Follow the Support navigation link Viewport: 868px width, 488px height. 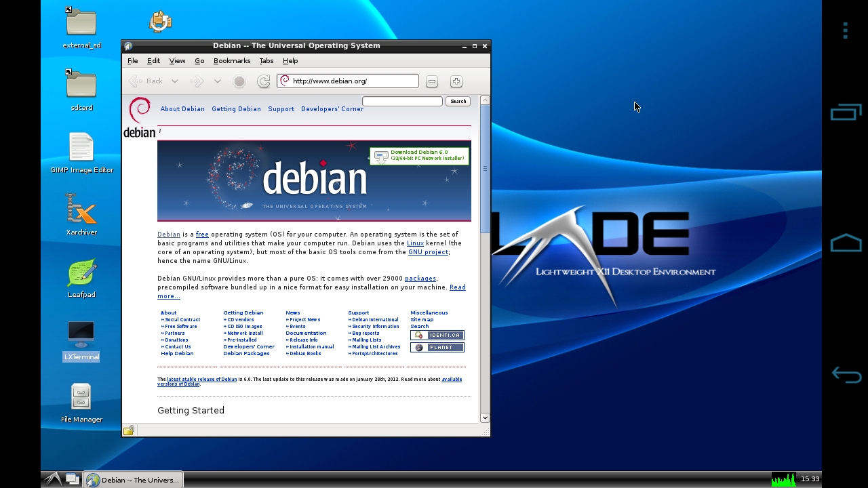(281, 109)
